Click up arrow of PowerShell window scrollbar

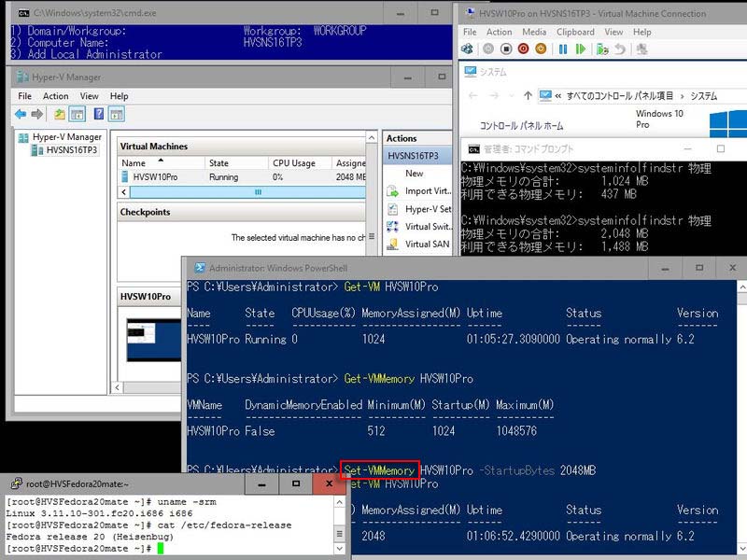[741, 287]
